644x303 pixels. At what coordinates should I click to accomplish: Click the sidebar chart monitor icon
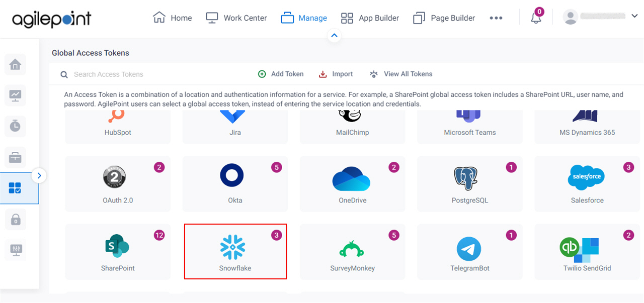(x=15, y=95)
